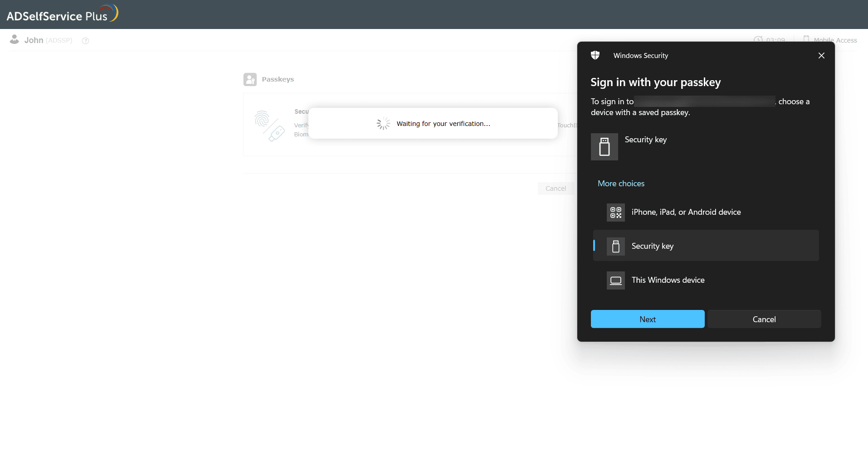Cancel the Windows Security passkey dialog
Screen dimensions: 868x464
[x=764, y=319]
